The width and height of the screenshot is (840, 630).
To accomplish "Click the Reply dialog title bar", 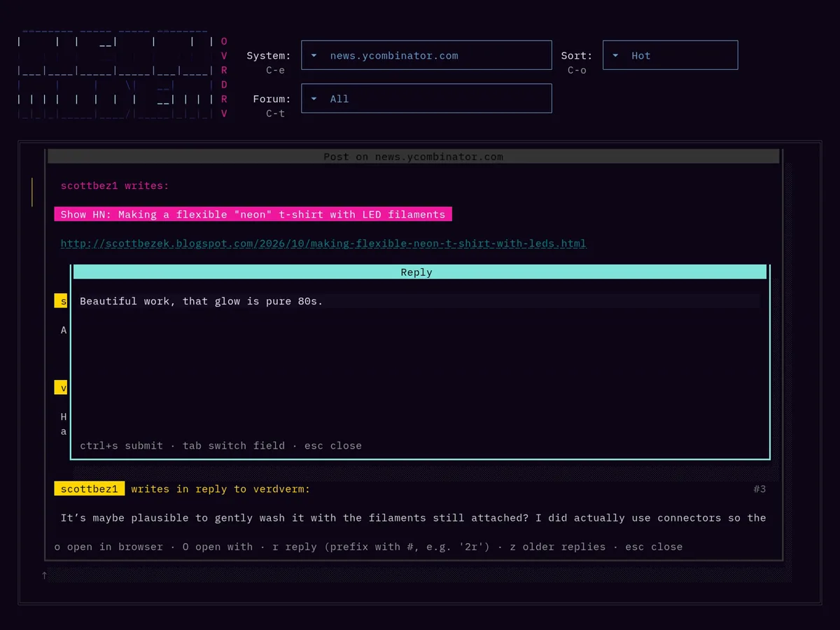I will (420, 272).
